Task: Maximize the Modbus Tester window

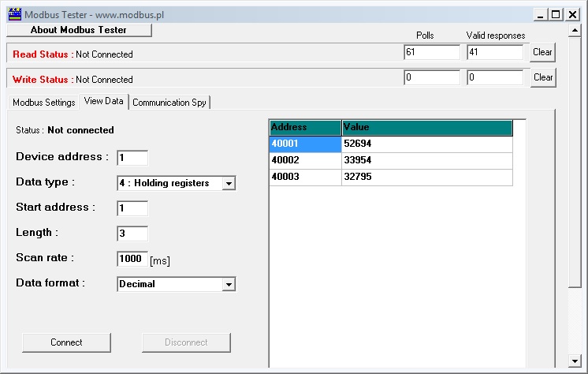Action: tap(556, 15)
